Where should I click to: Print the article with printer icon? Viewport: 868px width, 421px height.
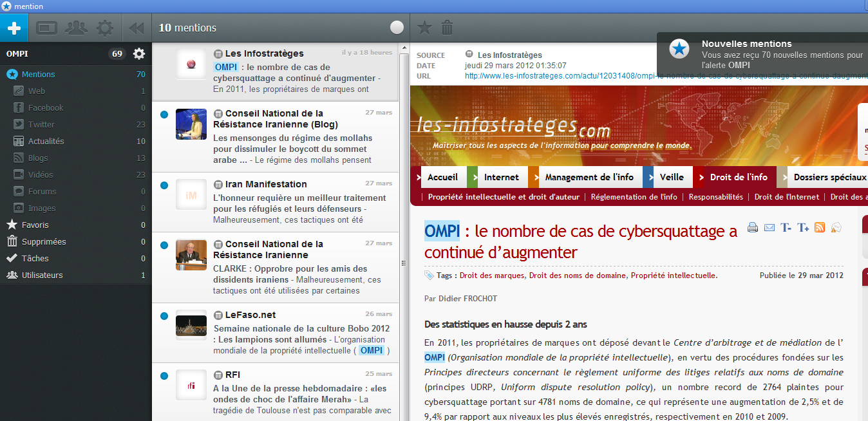point(753,227)
